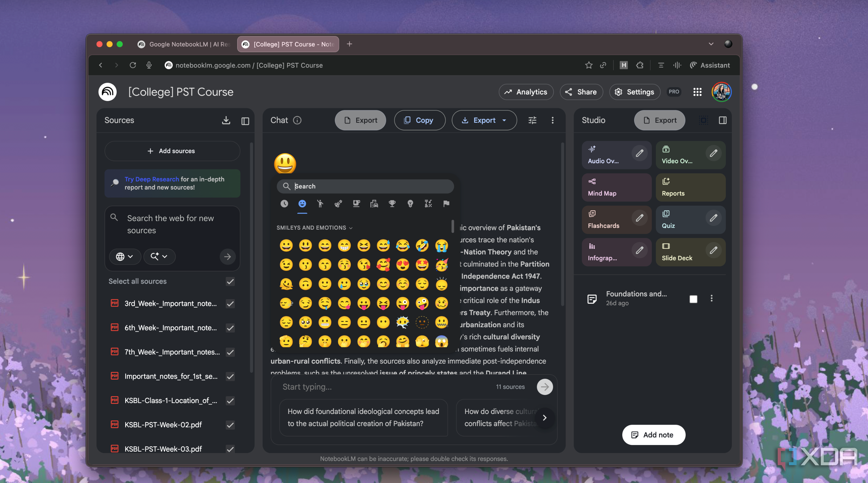Screen dimensions: 868x483
Task: Click Add note button
Action: (653, 435)
